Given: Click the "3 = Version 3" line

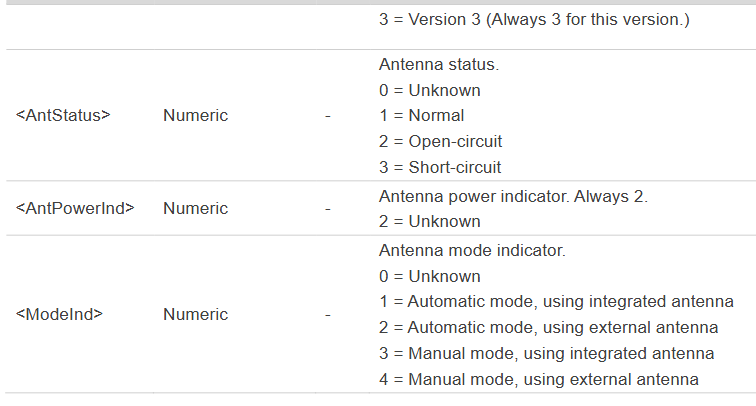Looking at the screenshot, I should 534,19.
